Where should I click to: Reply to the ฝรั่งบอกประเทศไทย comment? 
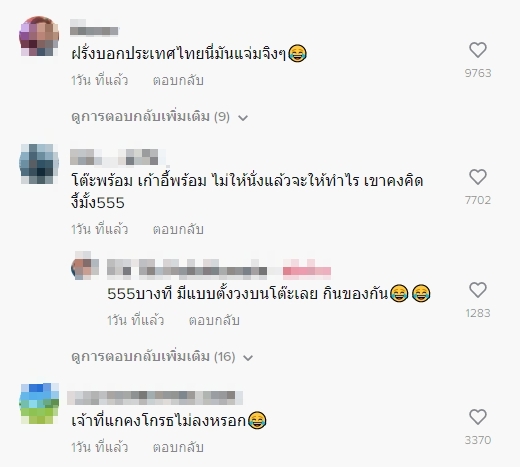(178, 81)
